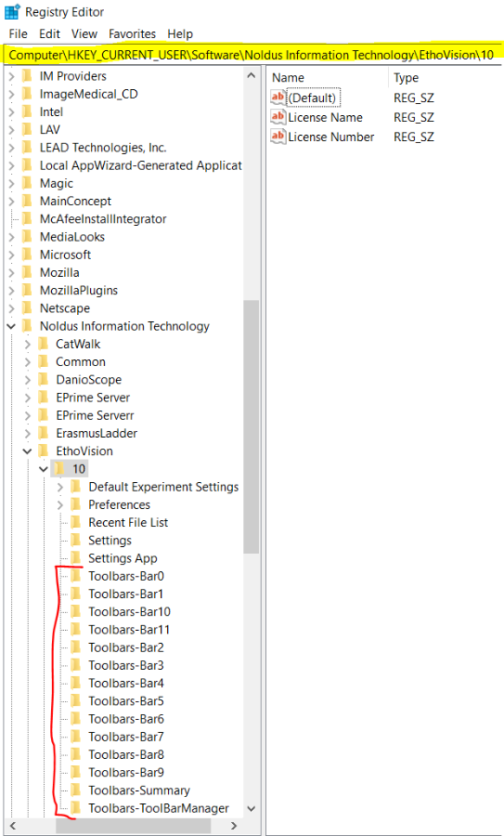The image size is (504, 836).
Task: Collapse the EthoVision key
Action: point(28,451)
